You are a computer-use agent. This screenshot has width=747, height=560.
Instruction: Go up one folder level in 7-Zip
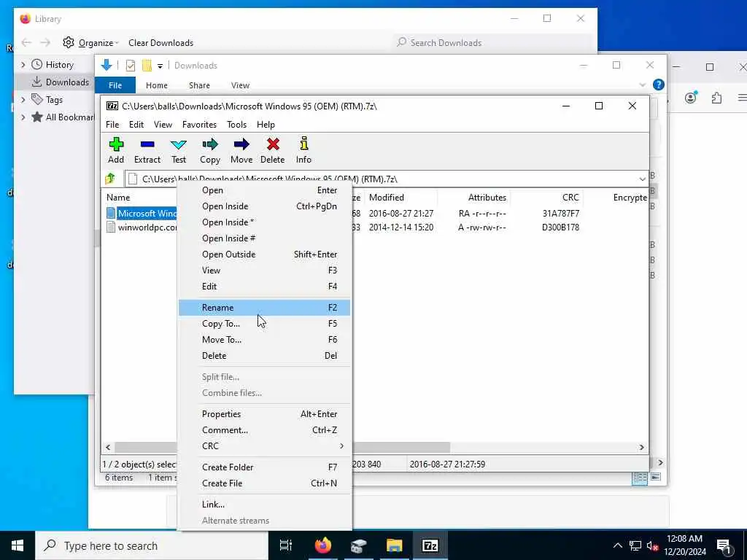tap(110, 179)
